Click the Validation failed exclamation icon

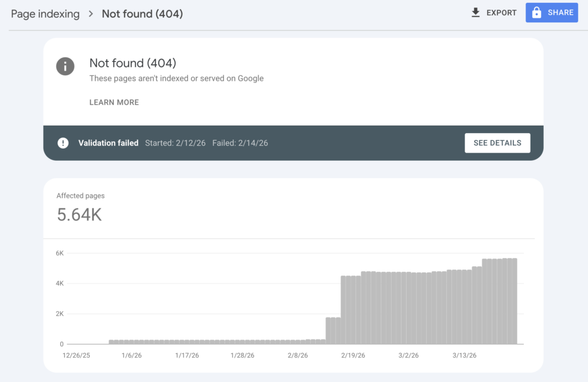click(x=63, y=143)
